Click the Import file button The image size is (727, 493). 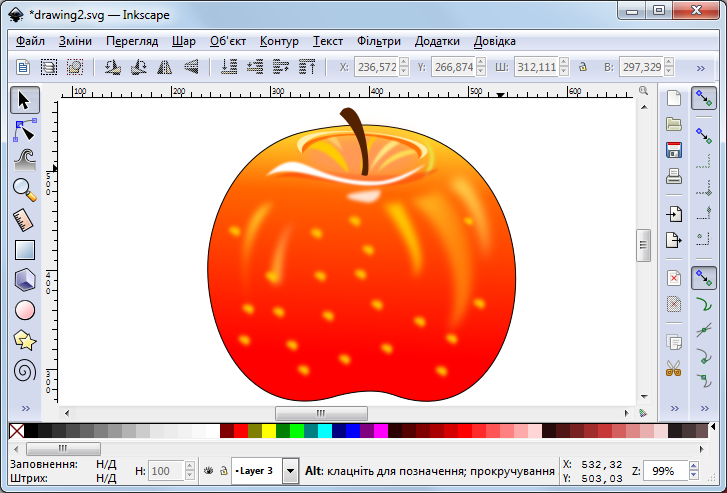click(674, 214)
